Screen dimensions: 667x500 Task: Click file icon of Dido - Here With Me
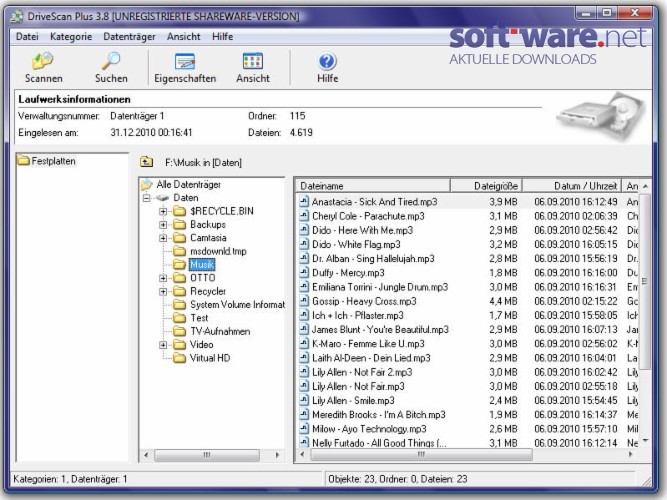[304, 230]
